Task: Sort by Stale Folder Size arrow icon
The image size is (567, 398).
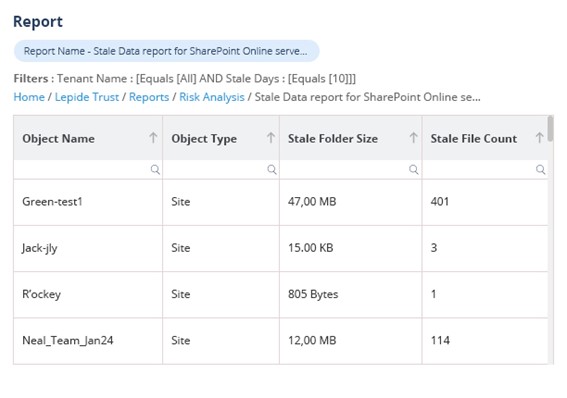Action: (413, 138)
